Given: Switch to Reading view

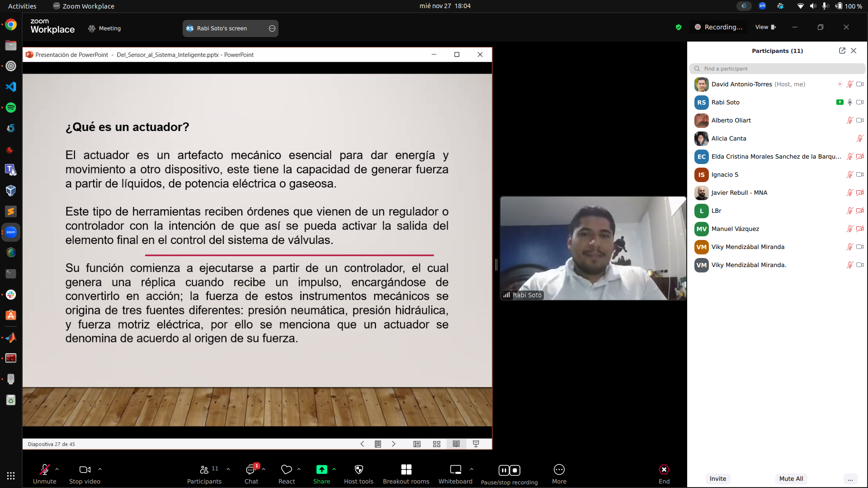Looking at the screenshot, I should 456,444.
